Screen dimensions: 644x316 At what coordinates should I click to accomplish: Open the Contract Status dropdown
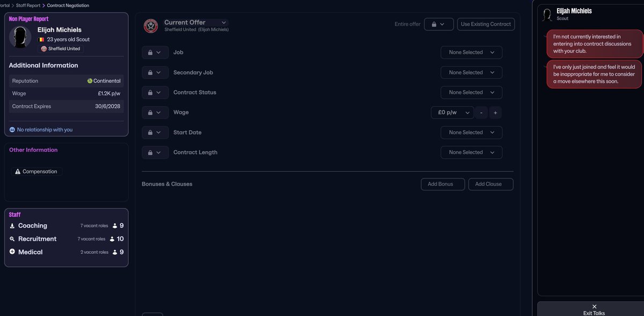point(471,92)
